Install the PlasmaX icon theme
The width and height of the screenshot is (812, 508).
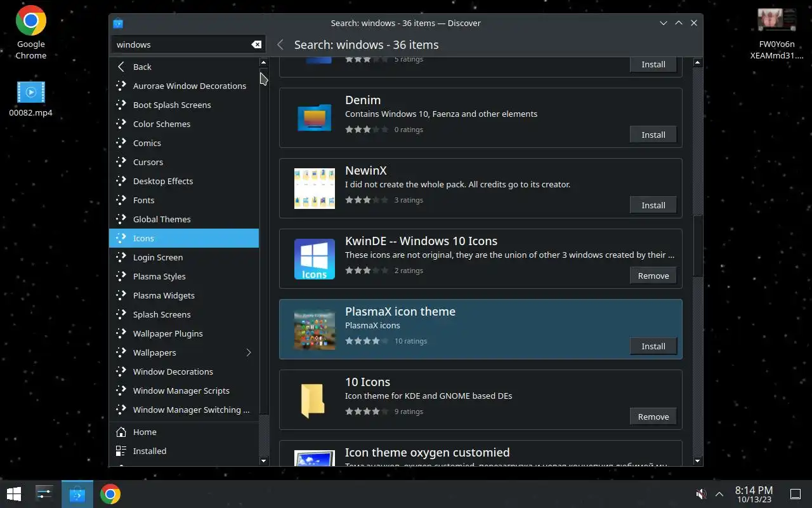[653, 346]
